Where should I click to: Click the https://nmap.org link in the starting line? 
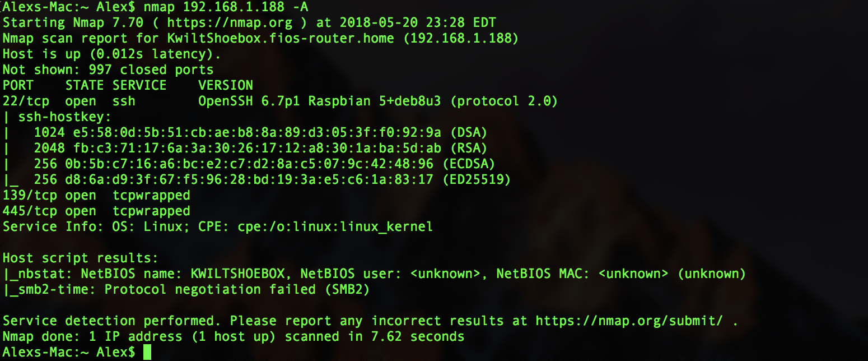pyautogui.click(x=230, y=23)
